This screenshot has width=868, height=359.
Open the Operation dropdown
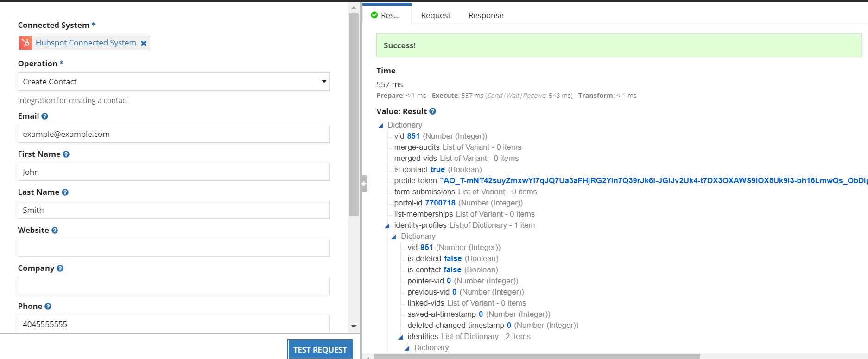[173, 82]
